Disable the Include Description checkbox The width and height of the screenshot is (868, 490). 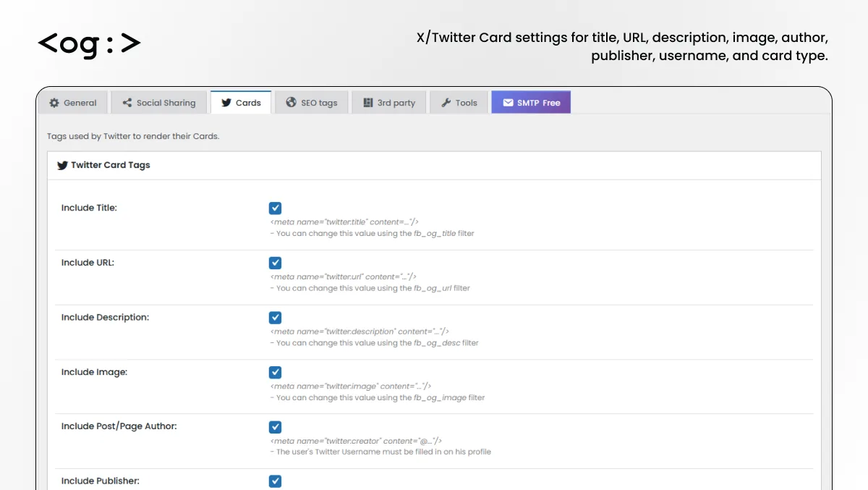[x=275, y=318]
